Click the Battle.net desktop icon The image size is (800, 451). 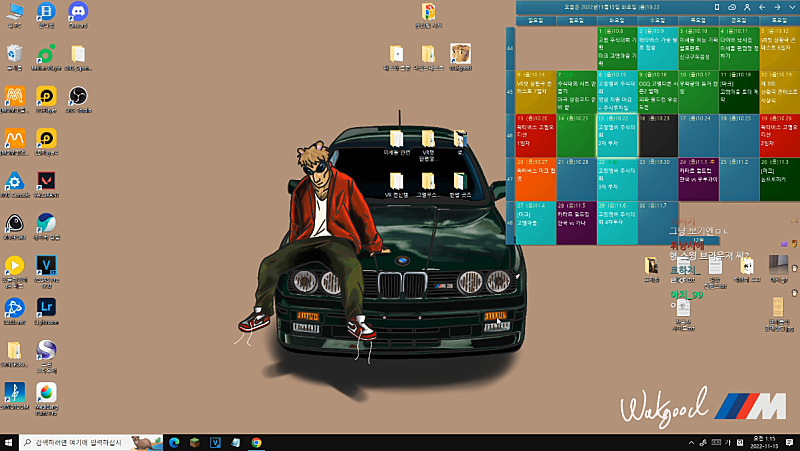pyautogui.click(x=14, y=307)
